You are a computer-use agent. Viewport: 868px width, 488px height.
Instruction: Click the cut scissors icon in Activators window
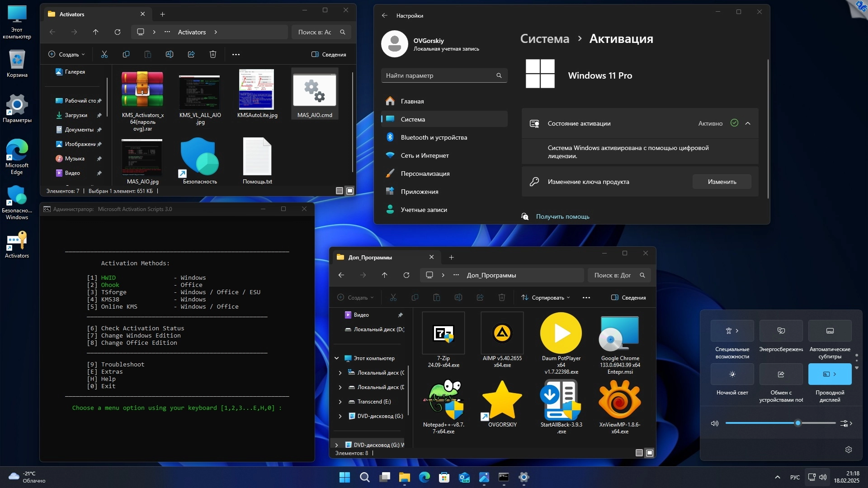[104, 54]
